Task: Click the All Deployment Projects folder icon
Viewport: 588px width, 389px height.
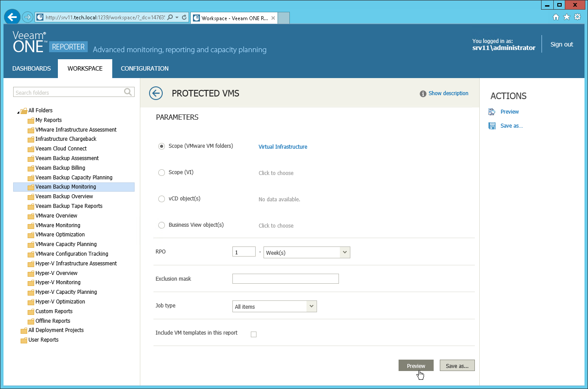Action: (x=24, y=331)
